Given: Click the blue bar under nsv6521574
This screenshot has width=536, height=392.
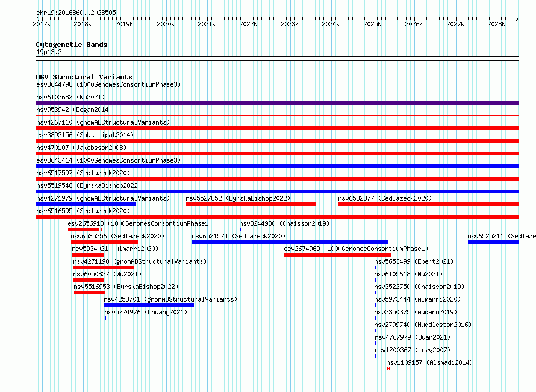Looking at the screenshot, I should coord(290,242).
